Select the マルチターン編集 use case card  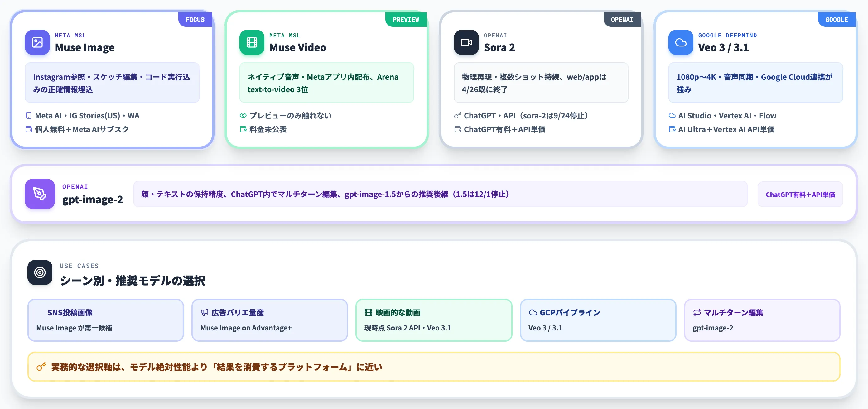(762, 320)
